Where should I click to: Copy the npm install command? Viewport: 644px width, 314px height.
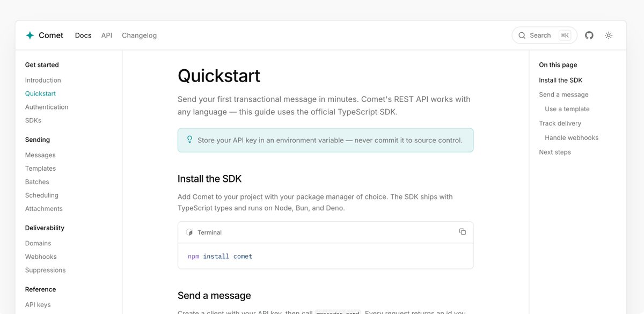(463, 232)
